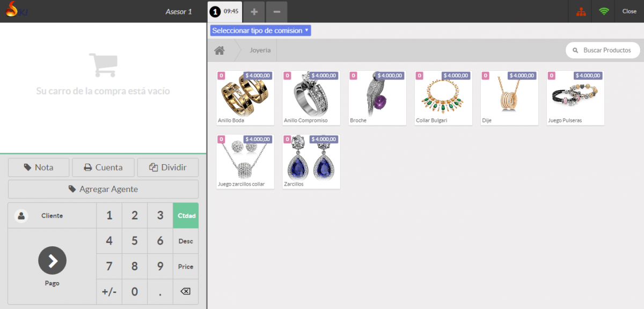
Task: Click the red network hierarchy icon
Action: [x=581, y=11]
